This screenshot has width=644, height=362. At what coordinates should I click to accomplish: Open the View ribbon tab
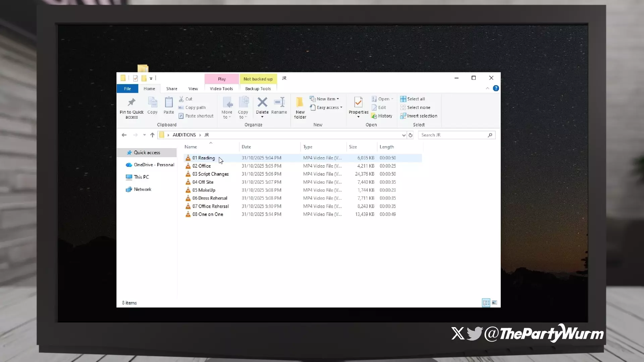point(193,89)
